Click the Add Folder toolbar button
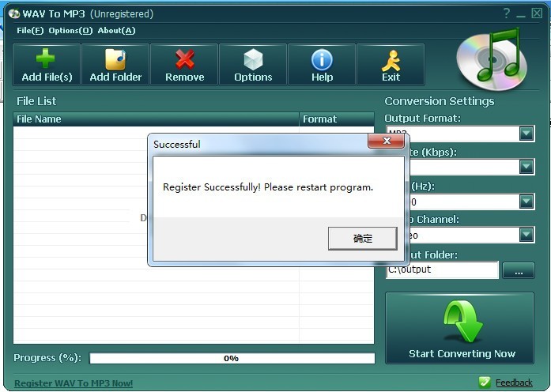This screenshot has height=392, width=551. (115, 65)
